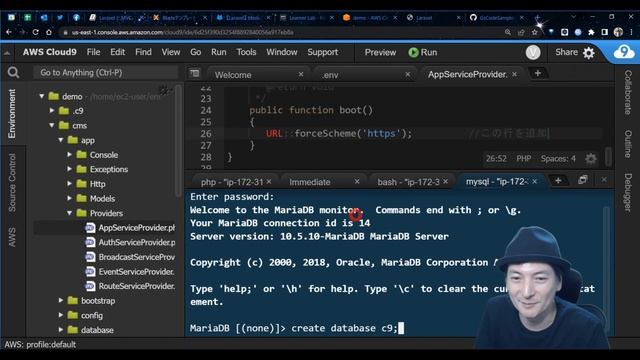Screen dimensions: 640x360
Task: Open browser side panel icon
Action: 605,32
